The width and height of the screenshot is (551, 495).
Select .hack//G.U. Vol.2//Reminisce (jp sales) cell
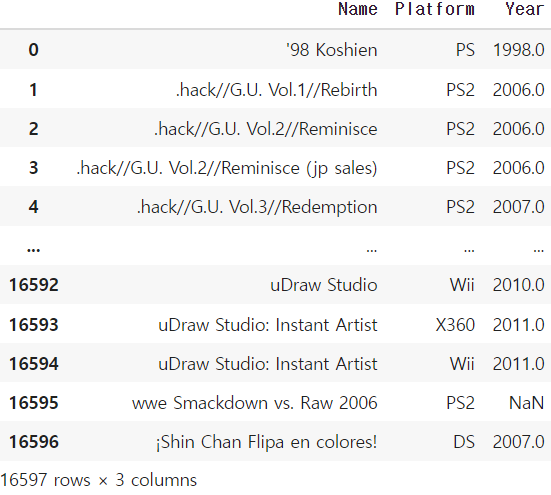(227, 168)
